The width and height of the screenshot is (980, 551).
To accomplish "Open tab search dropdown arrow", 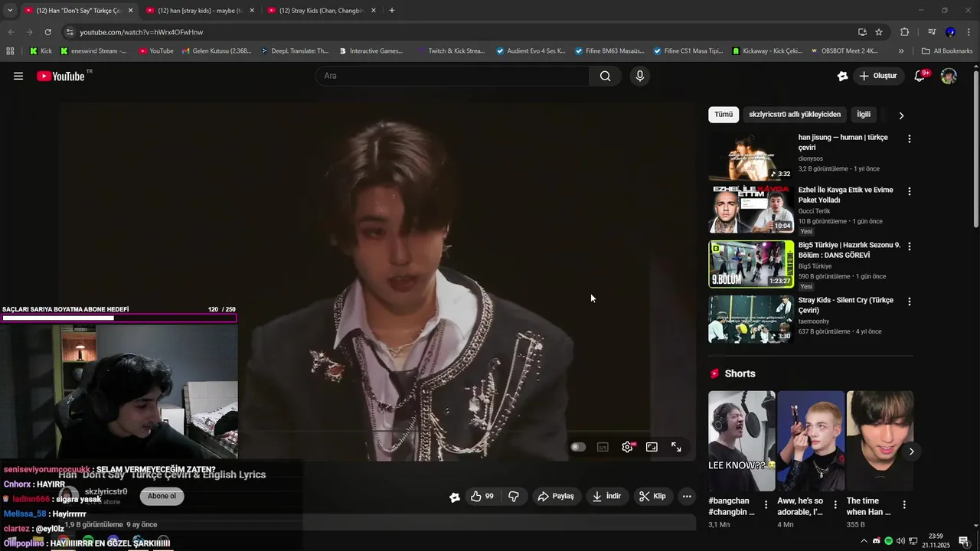I will 10,11.
